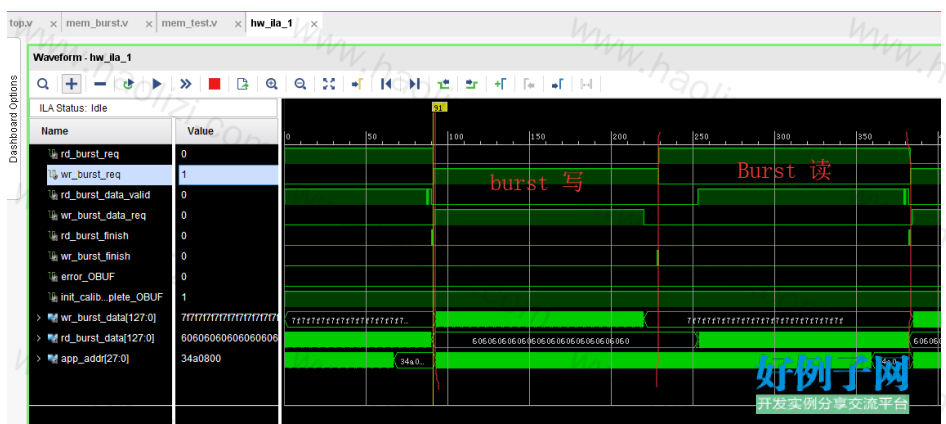Switch to the mem_test.v tab
946x424 pixels.
(189, 23)
